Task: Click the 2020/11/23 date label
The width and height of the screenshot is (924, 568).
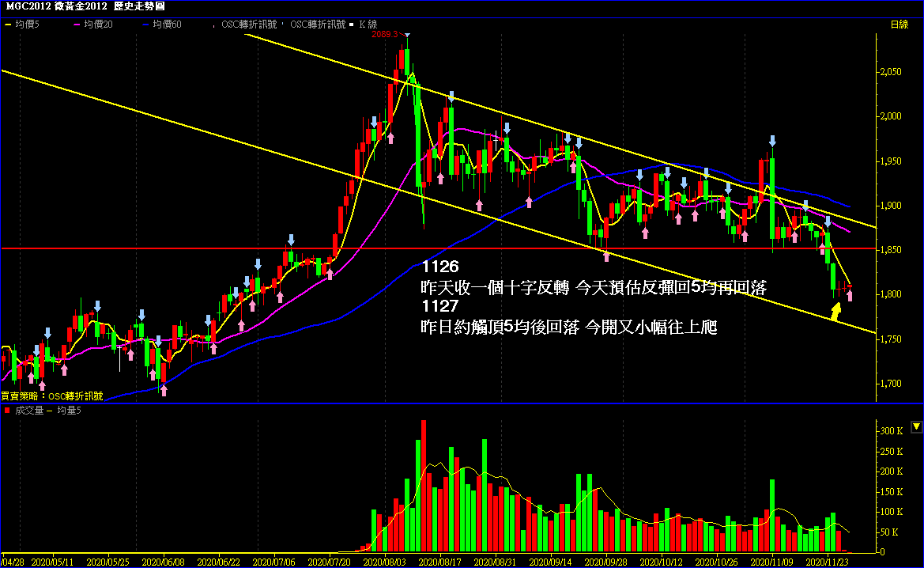Action: click(828, 562)
